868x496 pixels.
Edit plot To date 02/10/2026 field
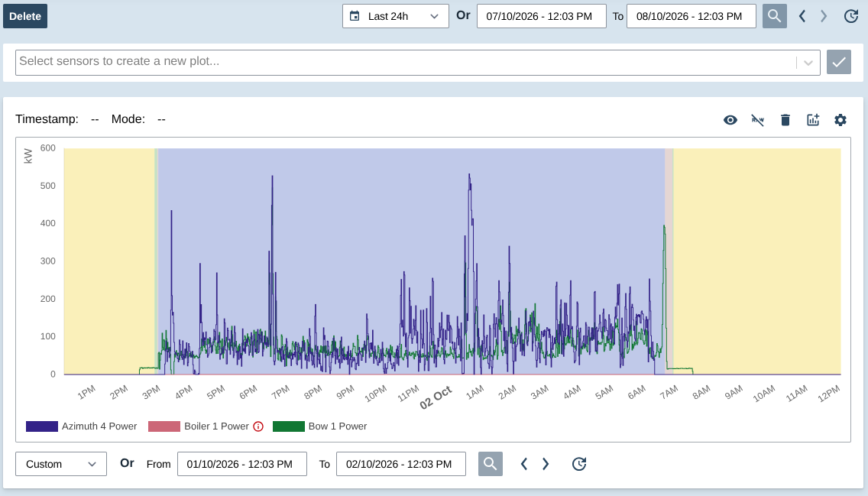pyautogui.click(x=401, y=464)
